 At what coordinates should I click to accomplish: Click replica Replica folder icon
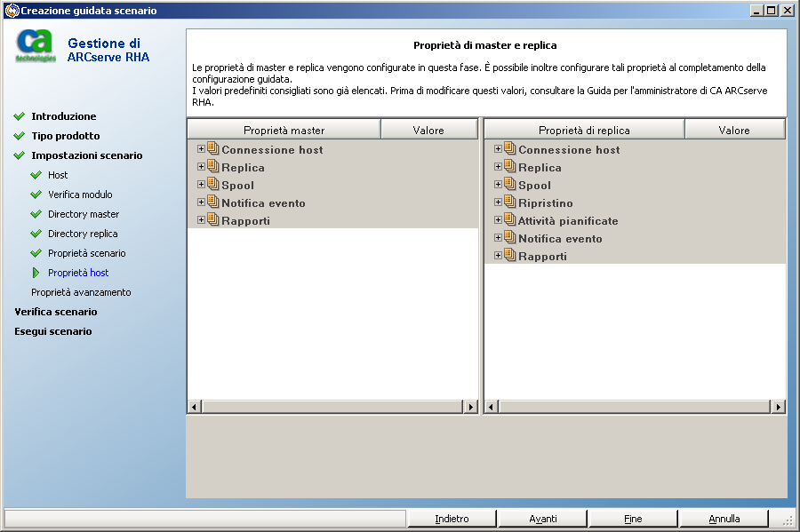point(509,166)
